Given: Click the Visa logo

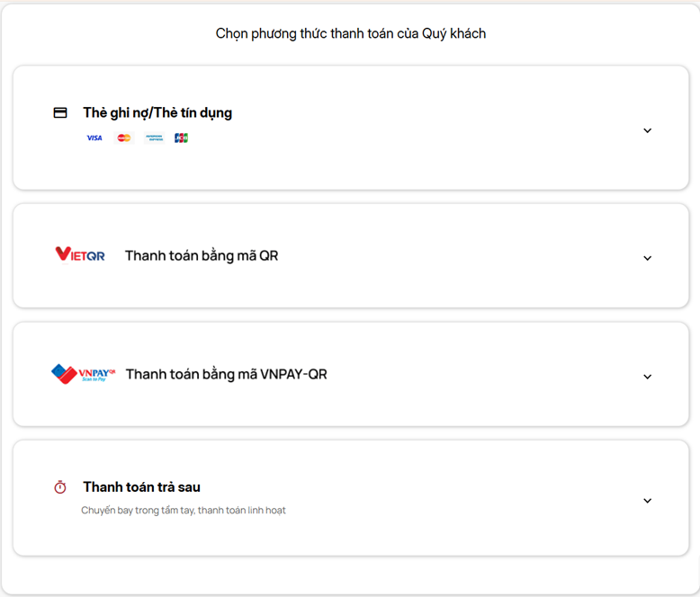Looking at the screenshot, I should pyautogui.click(x=94, y=138).
